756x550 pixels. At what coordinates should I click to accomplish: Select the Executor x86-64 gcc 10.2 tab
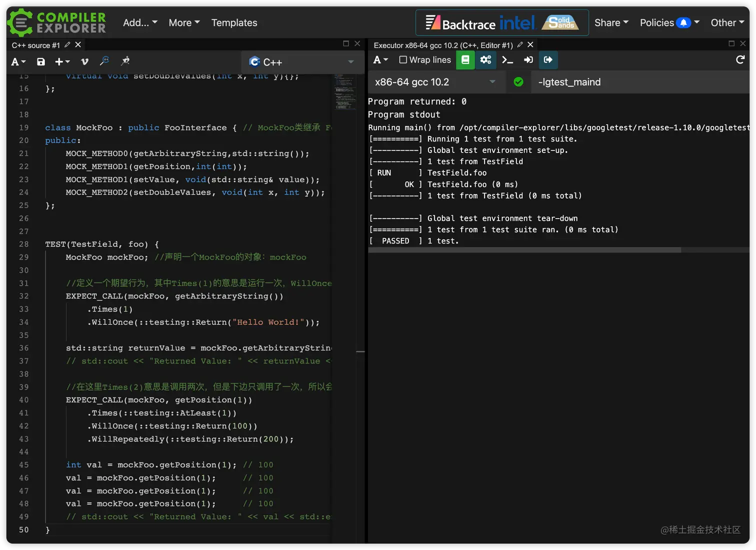point(443,45)
